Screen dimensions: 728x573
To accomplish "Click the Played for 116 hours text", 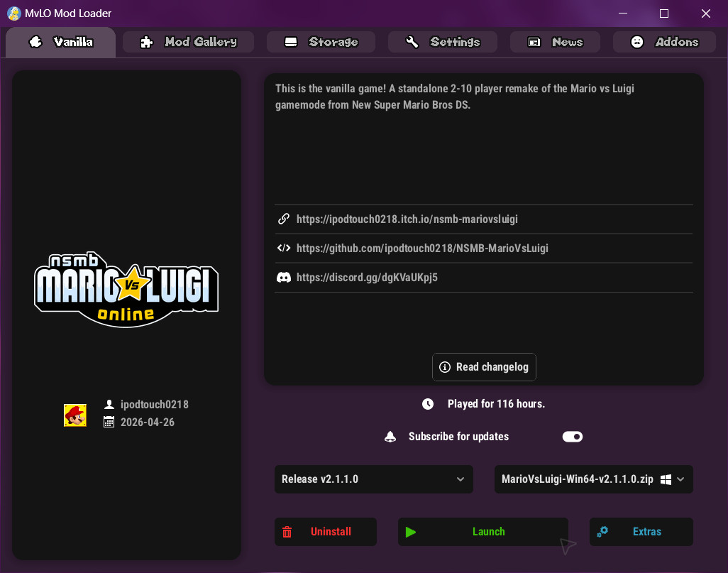I will [x=496, y=404].
